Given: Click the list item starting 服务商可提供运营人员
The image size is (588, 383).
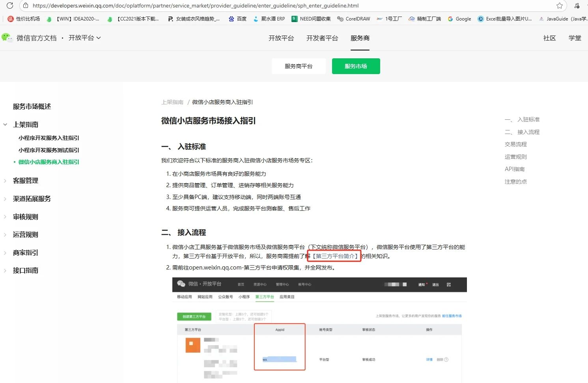Looking at the screenshot, I should (241, 208).
